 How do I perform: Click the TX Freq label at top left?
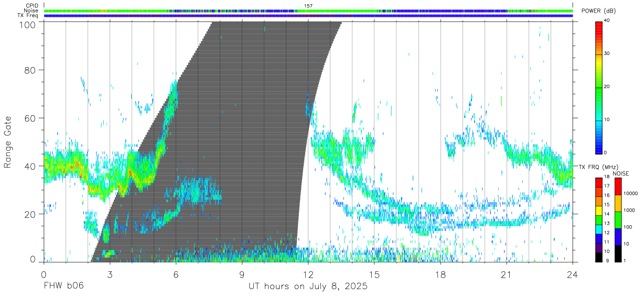click(x=28, y=16)
